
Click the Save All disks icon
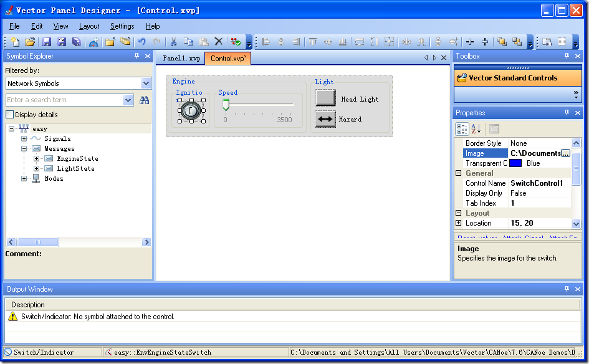77,42
